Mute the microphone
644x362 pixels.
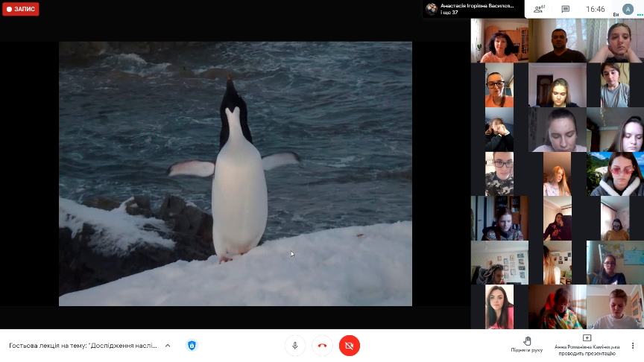tap(295, 346)
